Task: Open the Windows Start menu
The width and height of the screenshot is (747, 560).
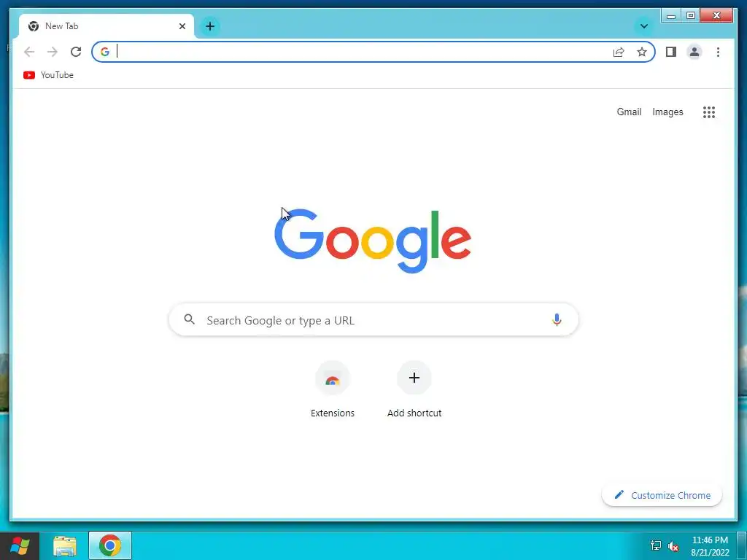Action: 19,545
